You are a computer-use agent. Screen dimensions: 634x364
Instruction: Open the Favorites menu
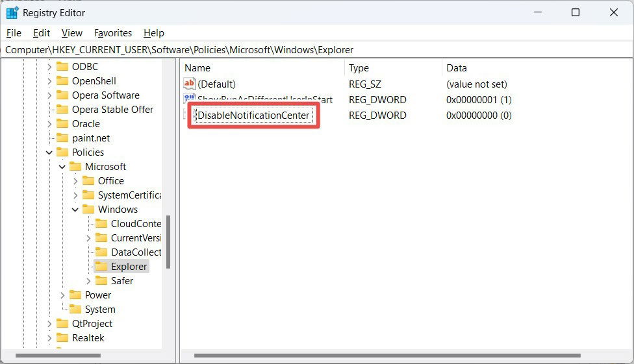coord(113,33)
